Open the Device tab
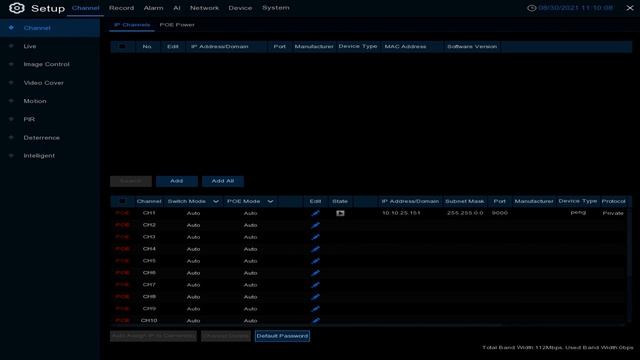The height and width of the screenshot is (360, 640). (240, 8)
